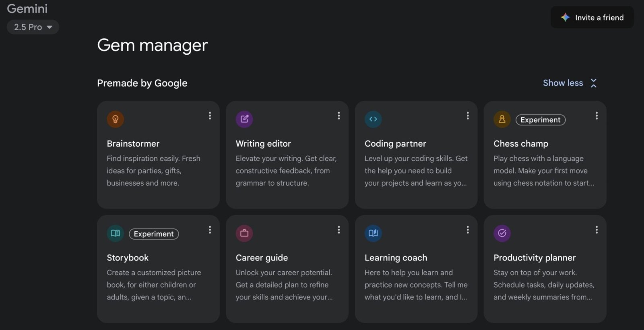Screen dimensions: 644x330
Task: Open the Career guide card's three-dot menu
Action: tap(339, 230)
